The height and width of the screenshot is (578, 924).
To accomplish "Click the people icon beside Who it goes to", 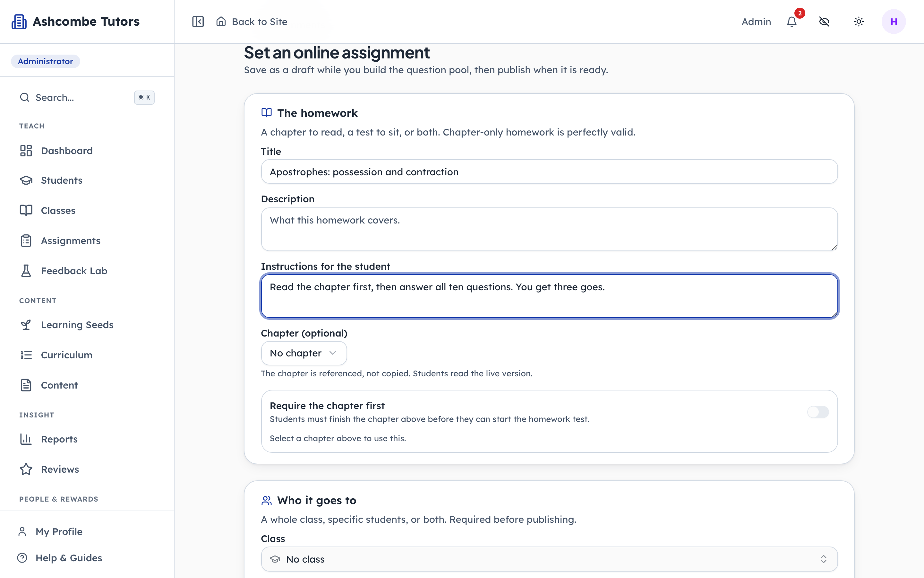I will pyautogui.click(x=267, y=500).
